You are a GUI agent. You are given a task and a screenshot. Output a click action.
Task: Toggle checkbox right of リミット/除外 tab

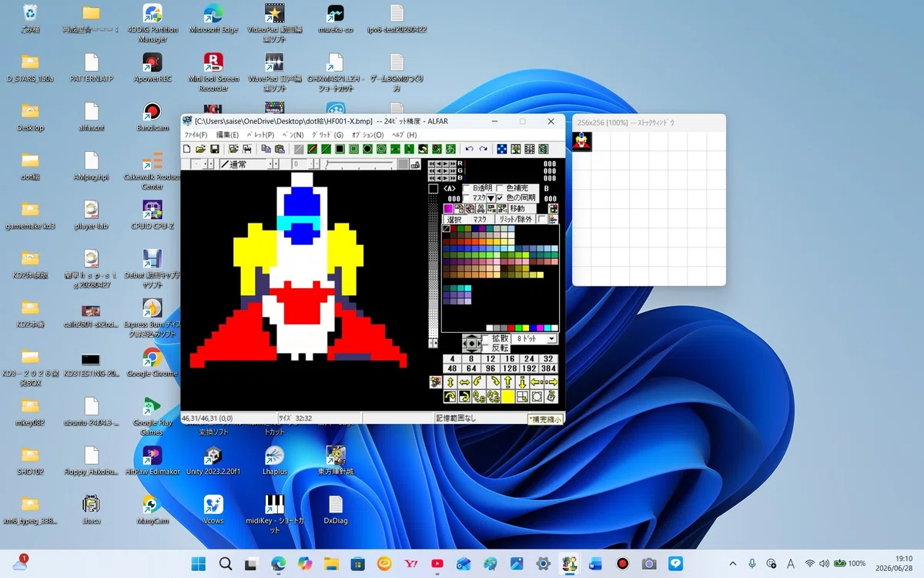click(x=541, y=220)
